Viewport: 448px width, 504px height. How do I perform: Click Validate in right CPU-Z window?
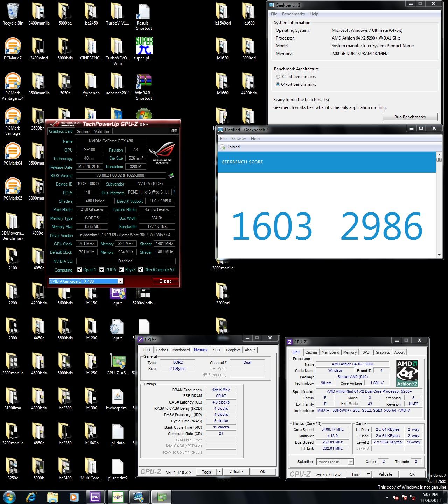385,474
